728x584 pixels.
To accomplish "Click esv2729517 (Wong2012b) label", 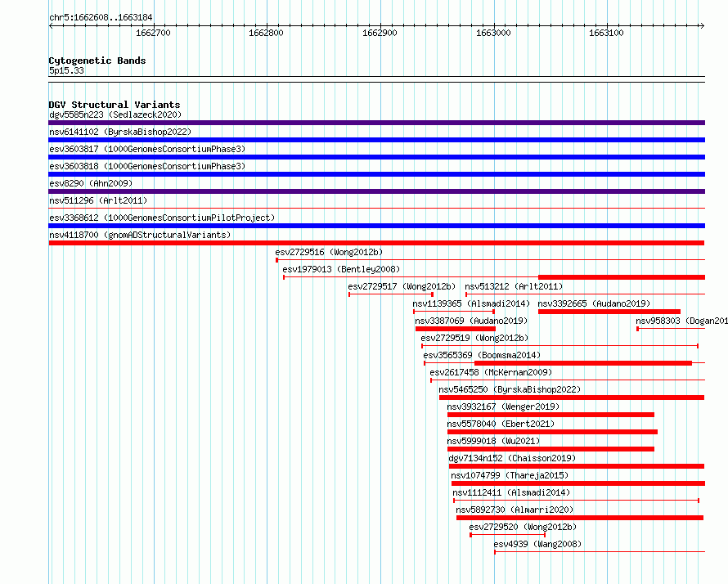I will coord(402,286).
